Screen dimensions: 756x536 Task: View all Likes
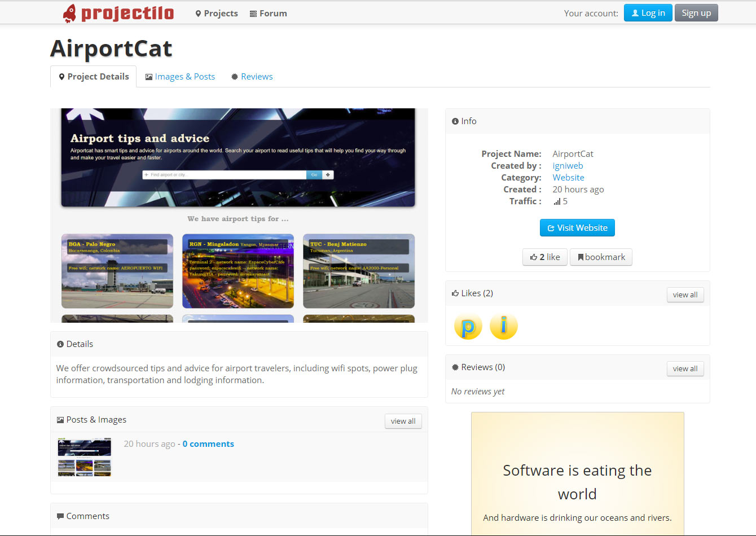tap(685, 295)
